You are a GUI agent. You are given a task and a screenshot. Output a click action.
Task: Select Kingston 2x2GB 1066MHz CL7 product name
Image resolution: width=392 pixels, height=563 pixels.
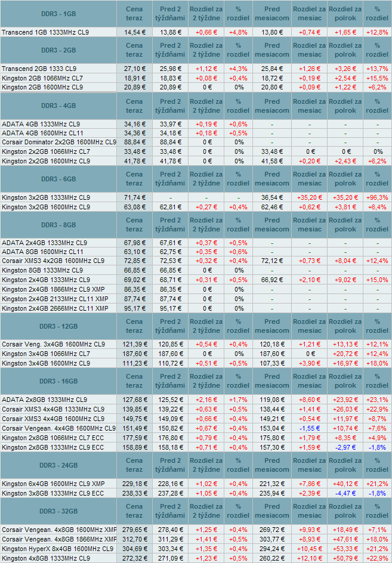pos(45,152)
